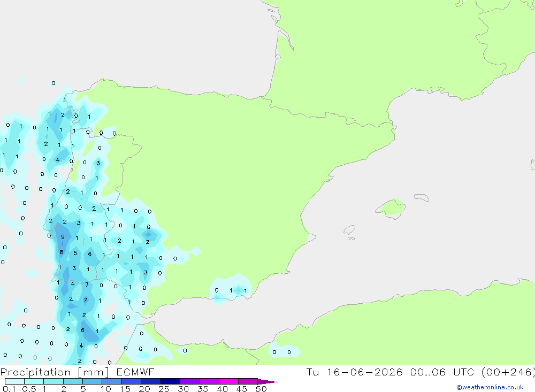Pick the 10–15 mm blue legend swatch
This screenshot has width=535, height=392.
[112, 381]
